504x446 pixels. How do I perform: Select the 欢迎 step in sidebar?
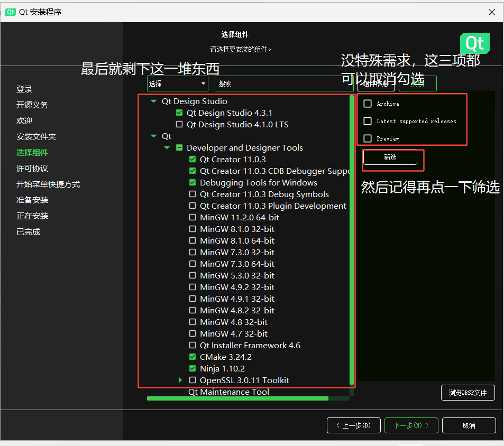click(x=24, y=121)
